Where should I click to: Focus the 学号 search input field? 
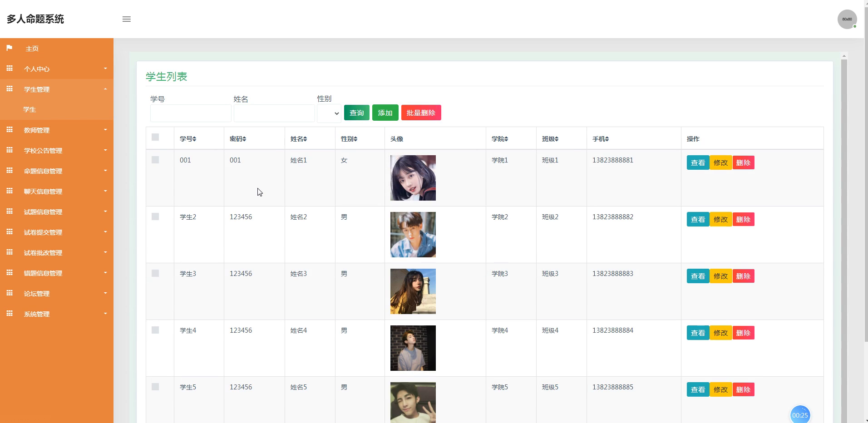pos(191,113)
